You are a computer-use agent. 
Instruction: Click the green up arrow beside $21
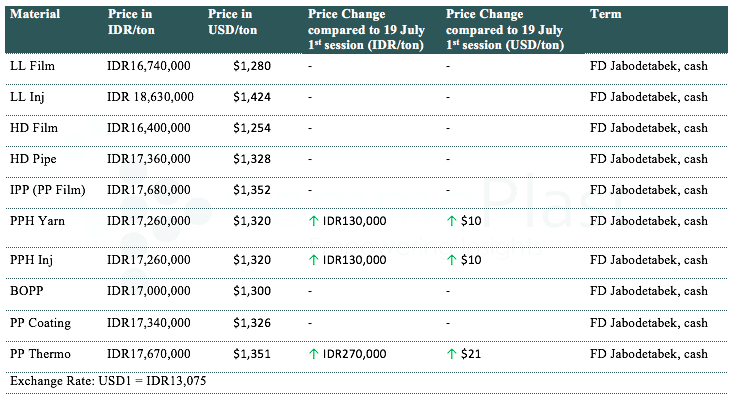452,353
